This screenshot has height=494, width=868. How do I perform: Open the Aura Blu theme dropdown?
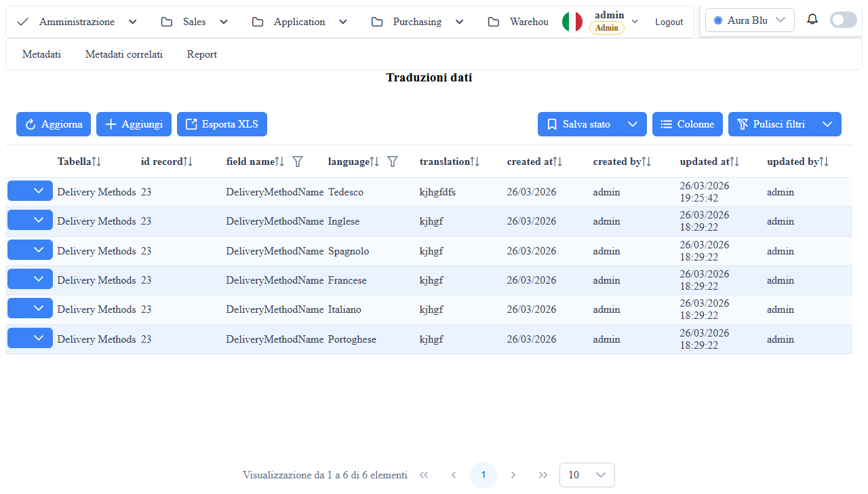pyautogui.click(x=750, y=20)
